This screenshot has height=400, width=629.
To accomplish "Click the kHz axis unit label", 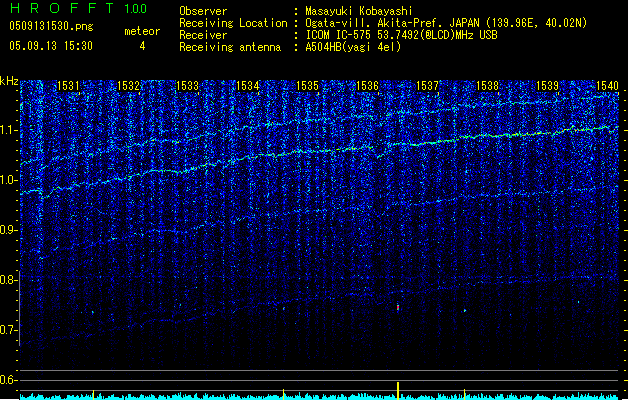I will (9, 81).
